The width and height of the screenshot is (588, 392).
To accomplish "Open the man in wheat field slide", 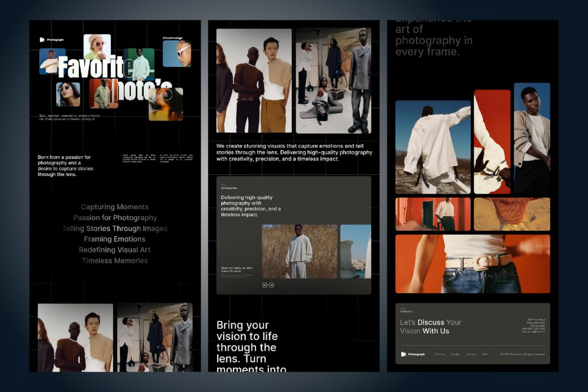I will point(300,251).
